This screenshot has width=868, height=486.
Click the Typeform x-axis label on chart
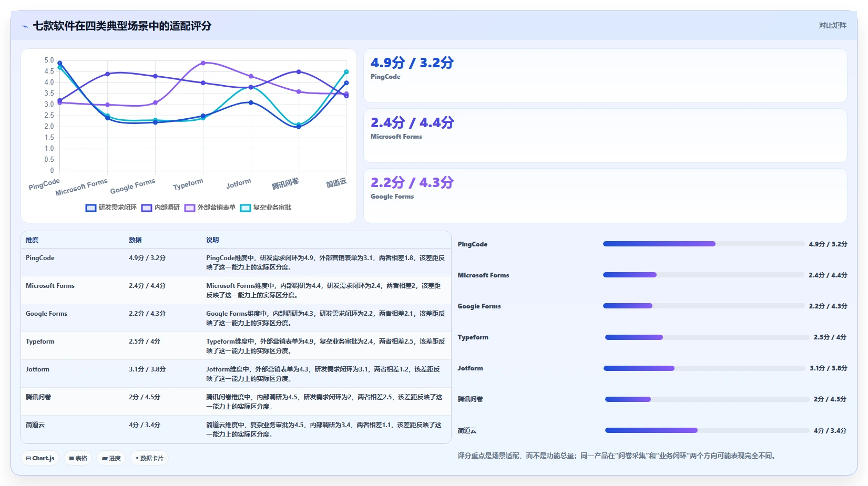coord(188,184)
